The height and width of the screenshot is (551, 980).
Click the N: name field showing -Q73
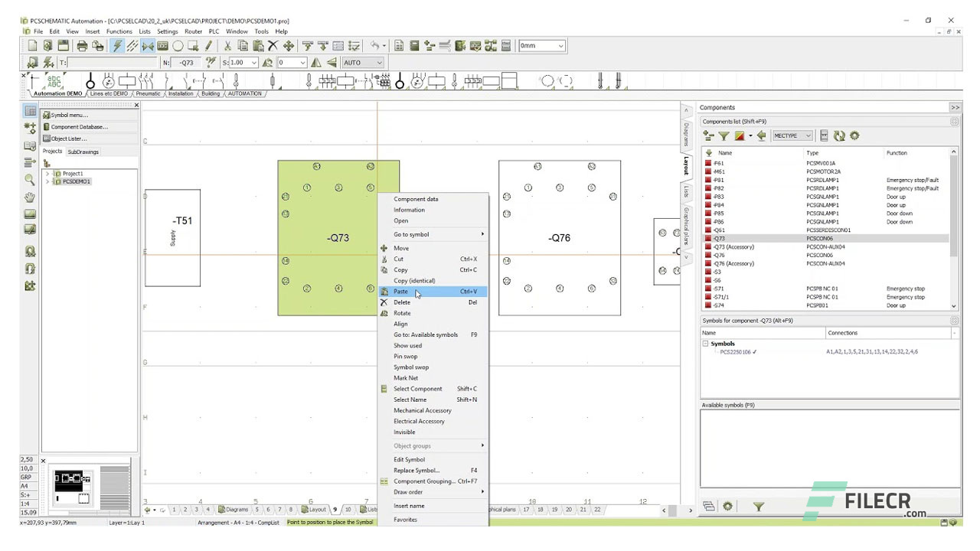(186, 63)
